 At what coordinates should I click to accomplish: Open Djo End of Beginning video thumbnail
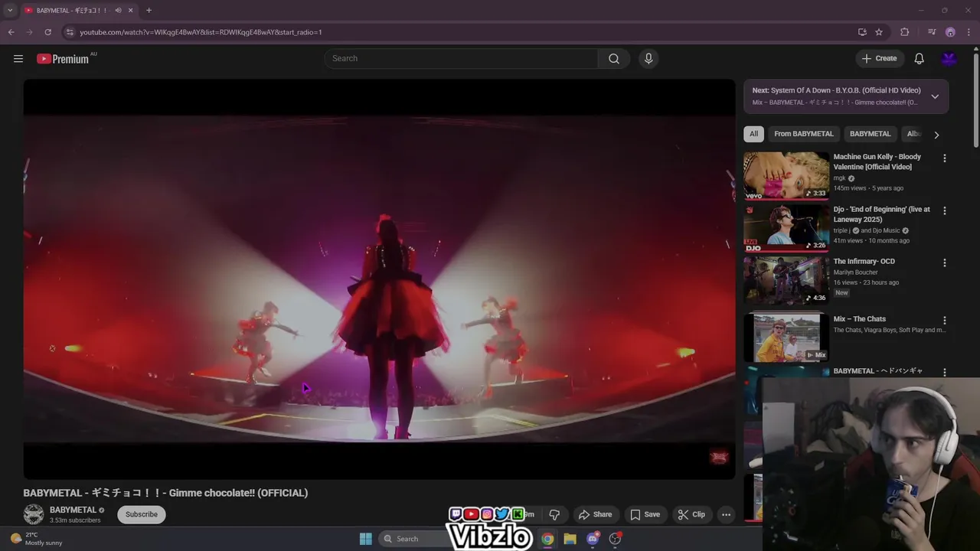786,228
